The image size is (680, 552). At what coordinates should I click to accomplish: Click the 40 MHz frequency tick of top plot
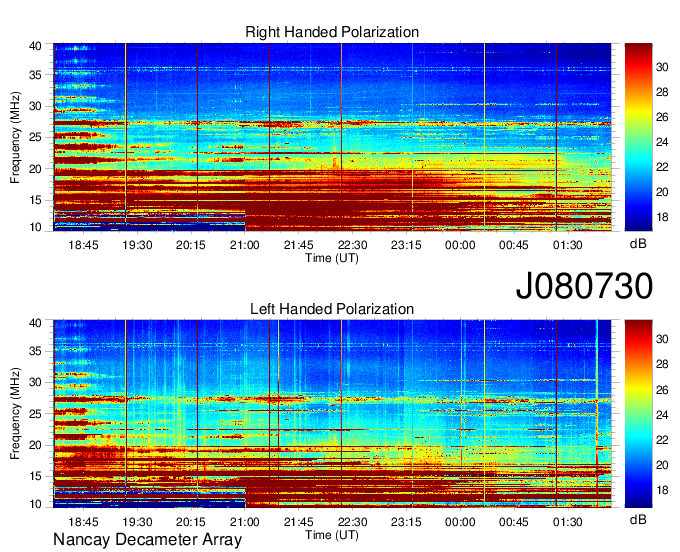pyautogui.click(x=35, y=46)
